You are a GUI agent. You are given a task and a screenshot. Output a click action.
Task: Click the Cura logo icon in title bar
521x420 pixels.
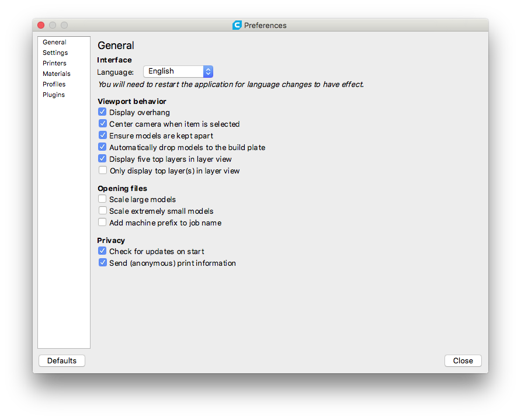click(x=237, y=25)
